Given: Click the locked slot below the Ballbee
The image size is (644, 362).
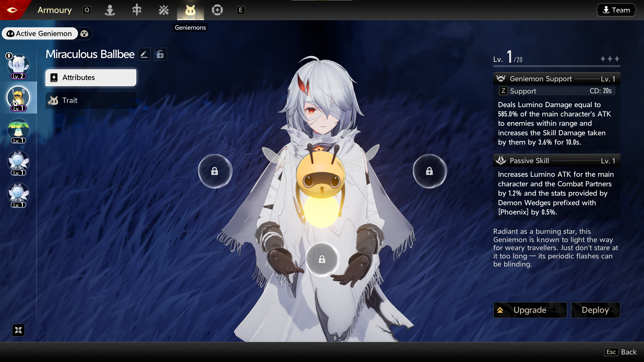Looking at the screenshot, I should click(322, 259).
